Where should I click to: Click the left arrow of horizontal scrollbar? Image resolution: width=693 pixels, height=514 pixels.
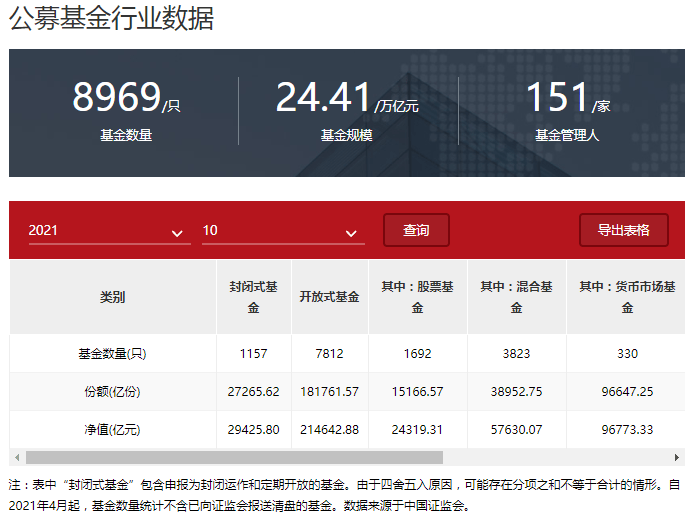17,457
